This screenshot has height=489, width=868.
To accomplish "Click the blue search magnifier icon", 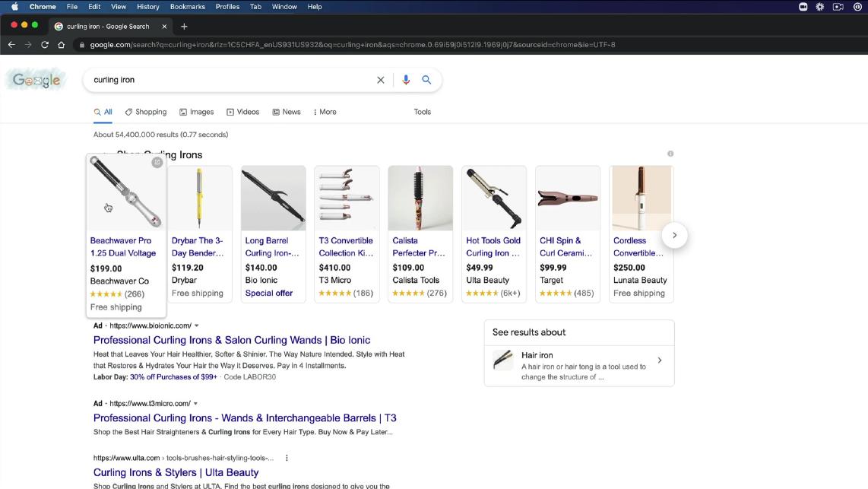I will pyautogui.click(x=426, y=80).
